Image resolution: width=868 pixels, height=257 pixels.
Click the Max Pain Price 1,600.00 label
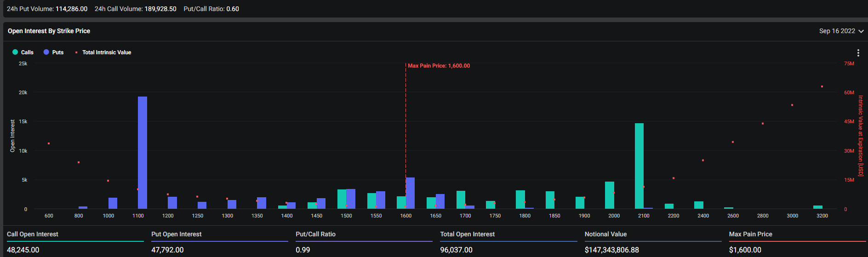pos(439,66)
